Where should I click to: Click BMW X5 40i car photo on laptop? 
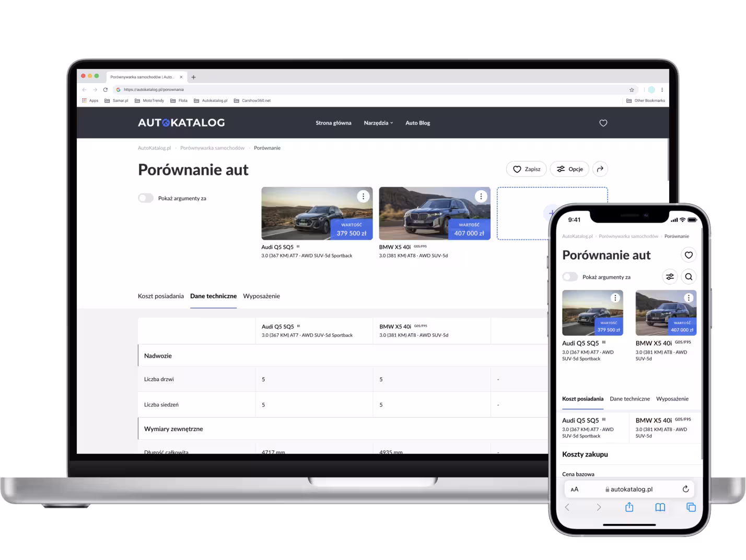(435, 213)
